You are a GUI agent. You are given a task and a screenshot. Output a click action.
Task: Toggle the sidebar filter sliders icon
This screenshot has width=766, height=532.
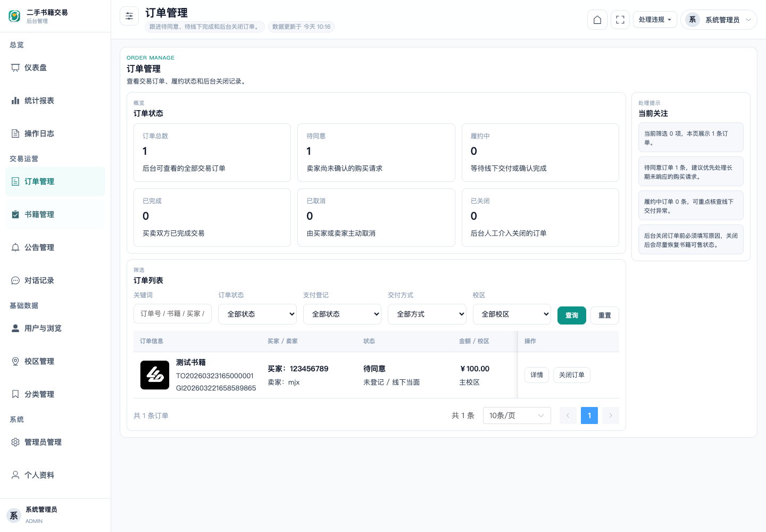coord(129,16)
